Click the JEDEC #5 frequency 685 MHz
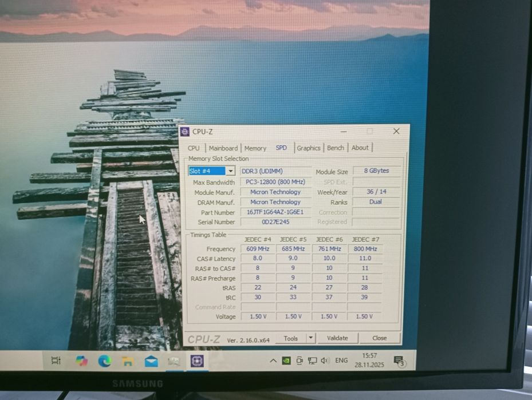 point(293,248)
